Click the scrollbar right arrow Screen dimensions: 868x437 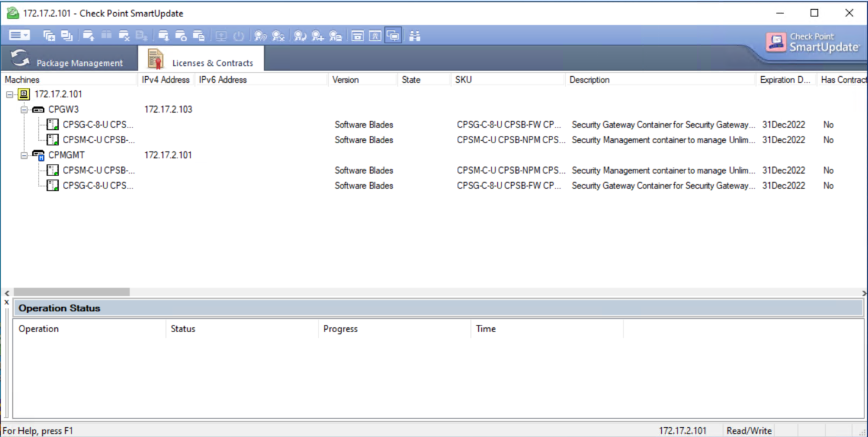pos(864,293)
